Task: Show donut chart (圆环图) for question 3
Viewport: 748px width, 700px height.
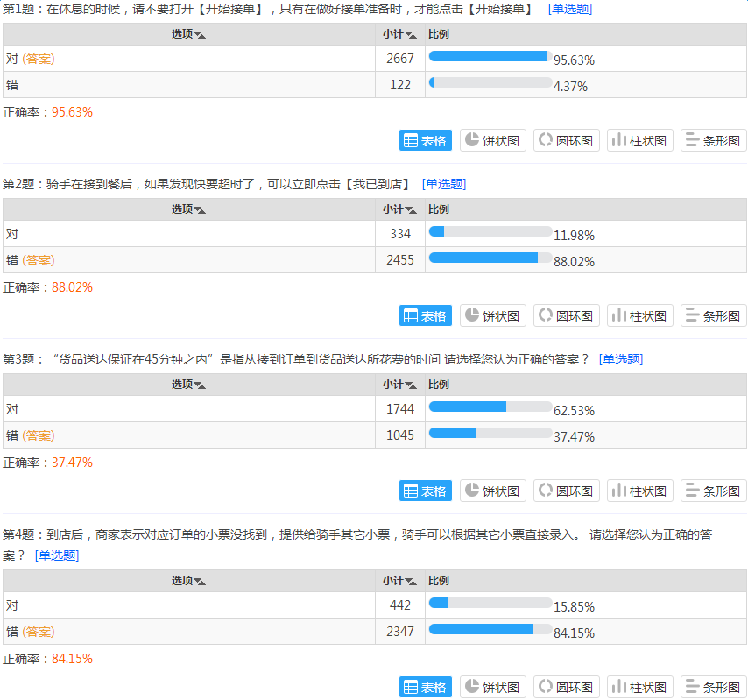Action: coord(567,491)
